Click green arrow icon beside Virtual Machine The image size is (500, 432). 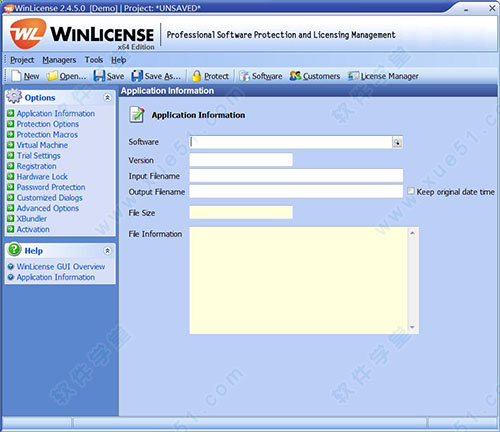pos(11,145)
